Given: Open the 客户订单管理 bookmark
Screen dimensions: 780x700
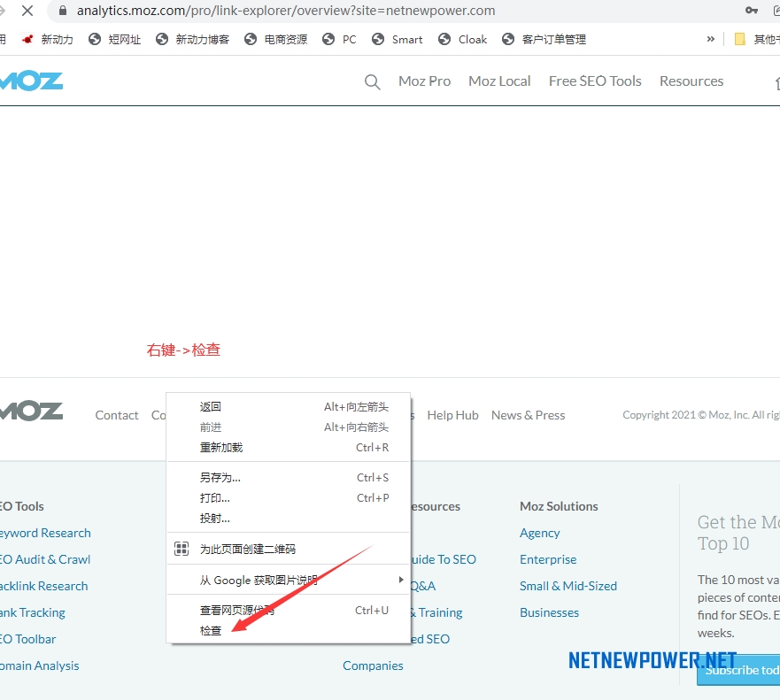Looking at the screenshot, I should tap(544, 39).
